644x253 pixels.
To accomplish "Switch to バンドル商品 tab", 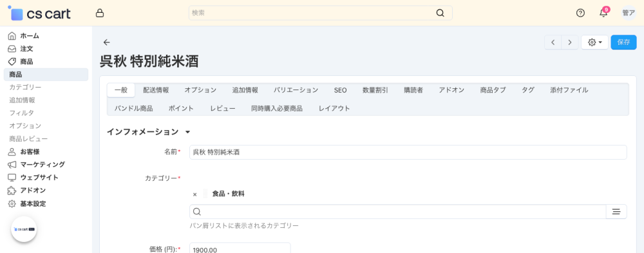I will coord(134,108).
